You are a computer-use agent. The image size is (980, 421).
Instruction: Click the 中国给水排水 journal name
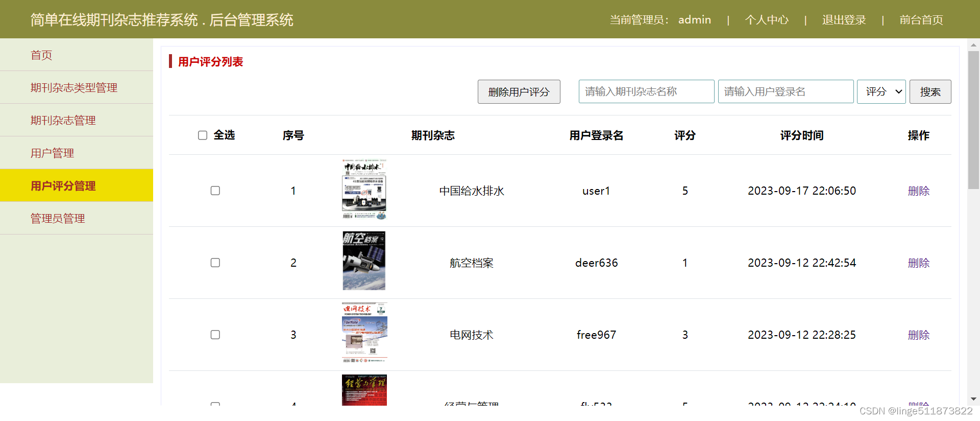(x=472, y=191)
